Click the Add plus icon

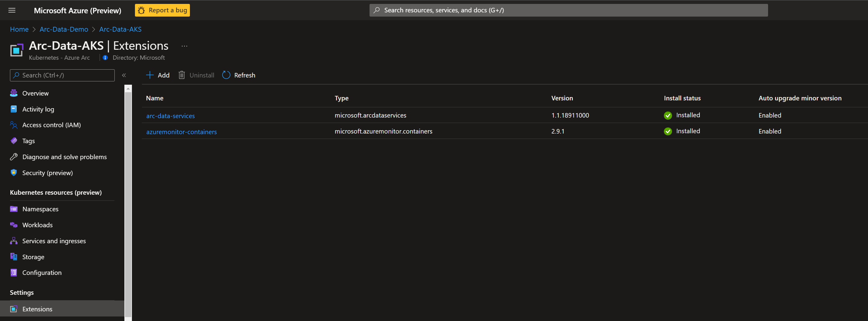(150, 75)
